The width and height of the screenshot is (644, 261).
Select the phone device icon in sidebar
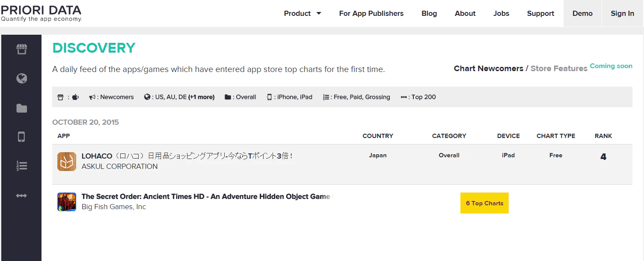tap(21, 137)
